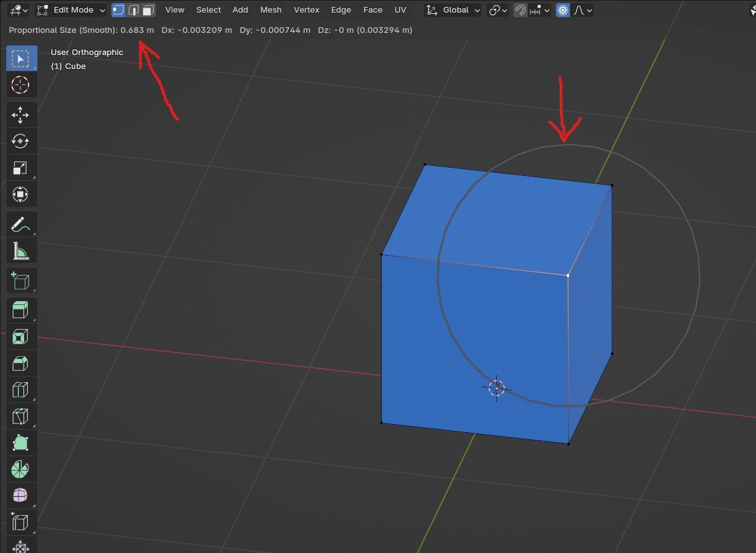Image resolution: width=756 pixels, height=553 pixels.
Task: Open the Add menu
Action: (x=240, y=10)
